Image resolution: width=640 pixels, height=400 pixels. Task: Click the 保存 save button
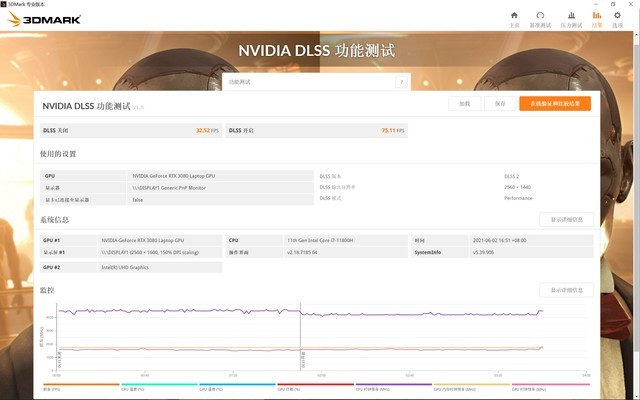point(500,104)
